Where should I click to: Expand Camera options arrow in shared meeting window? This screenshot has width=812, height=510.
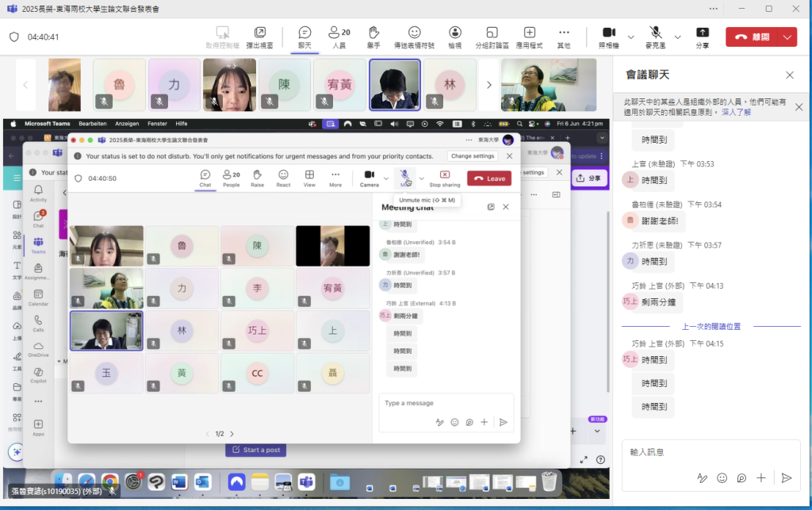tap(386, 178)
